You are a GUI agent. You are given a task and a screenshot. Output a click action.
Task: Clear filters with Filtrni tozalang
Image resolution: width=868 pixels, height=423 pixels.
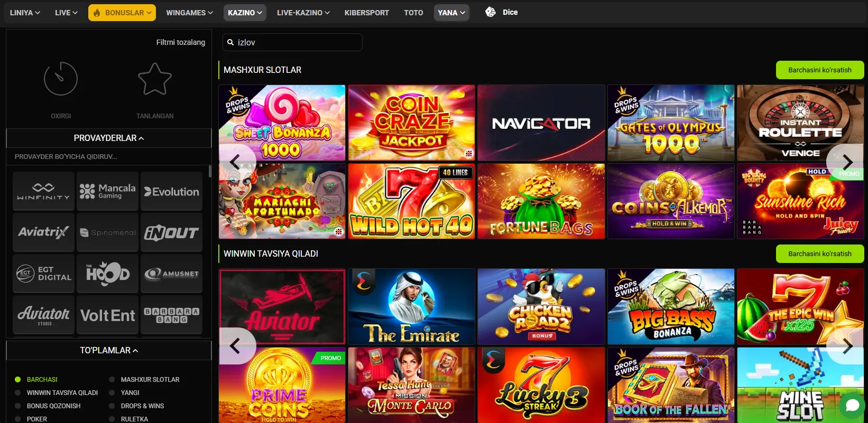click(181, 42)
